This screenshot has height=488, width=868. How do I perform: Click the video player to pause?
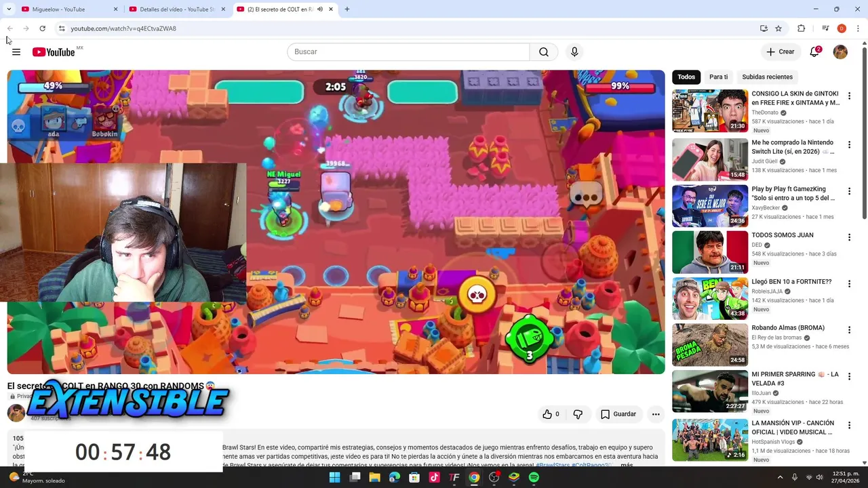click(336, 222)
